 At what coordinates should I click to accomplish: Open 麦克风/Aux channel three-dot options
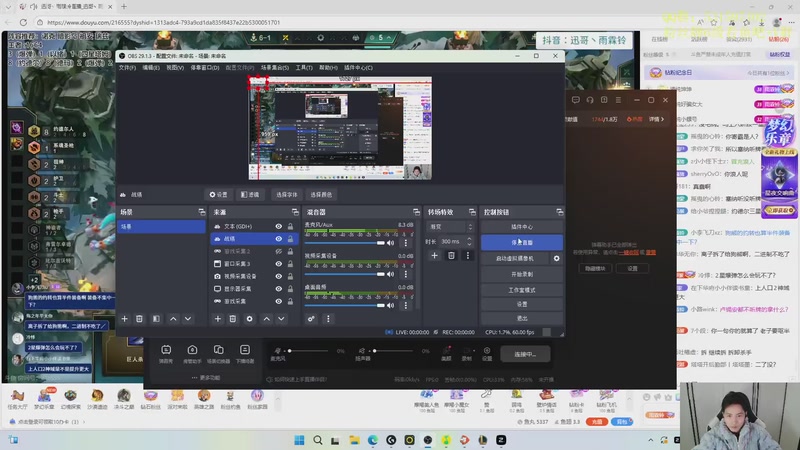pyautogui.click(x=406, y=243)
